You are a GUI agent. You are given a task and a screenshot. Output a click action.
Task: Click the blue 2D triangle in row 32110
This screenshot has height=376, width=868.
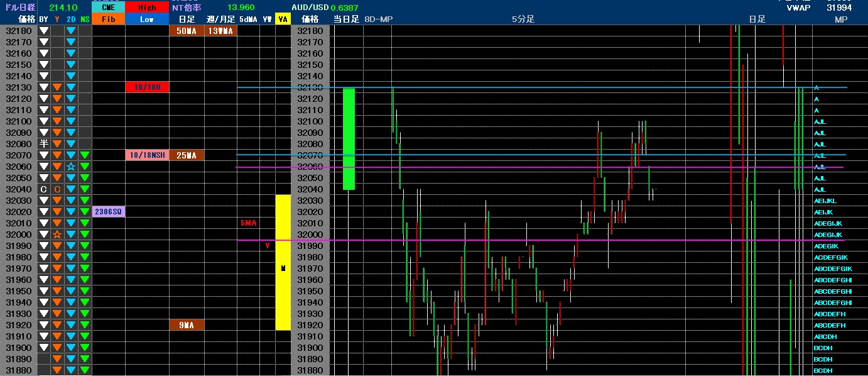tap(71, 110)
